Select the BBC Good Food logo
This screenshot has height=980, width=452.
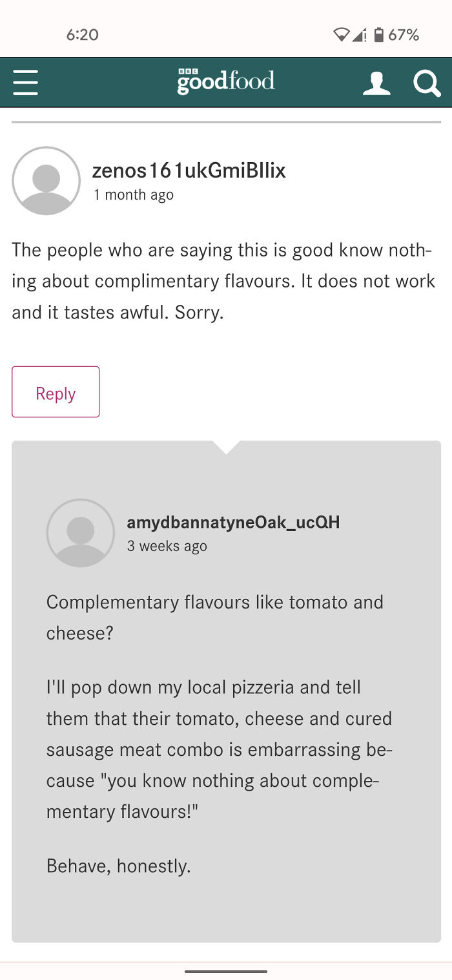tap(225, 81)
